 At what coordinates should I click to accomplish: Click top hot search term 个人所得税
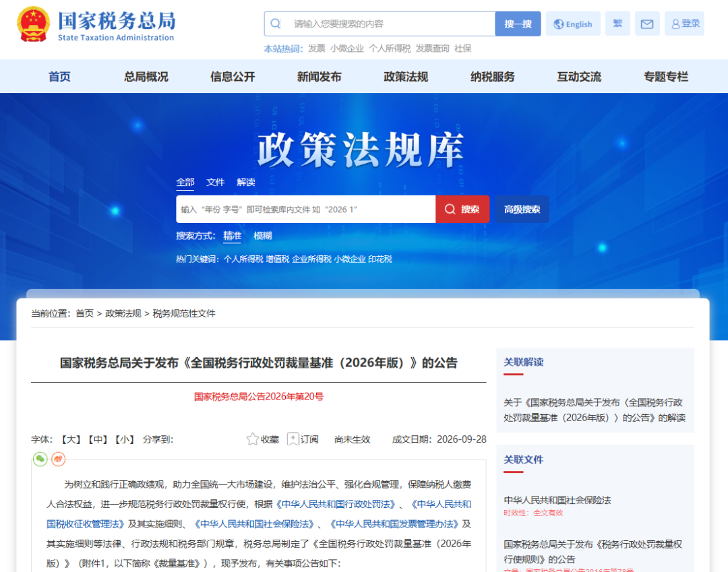pos(390,49)
